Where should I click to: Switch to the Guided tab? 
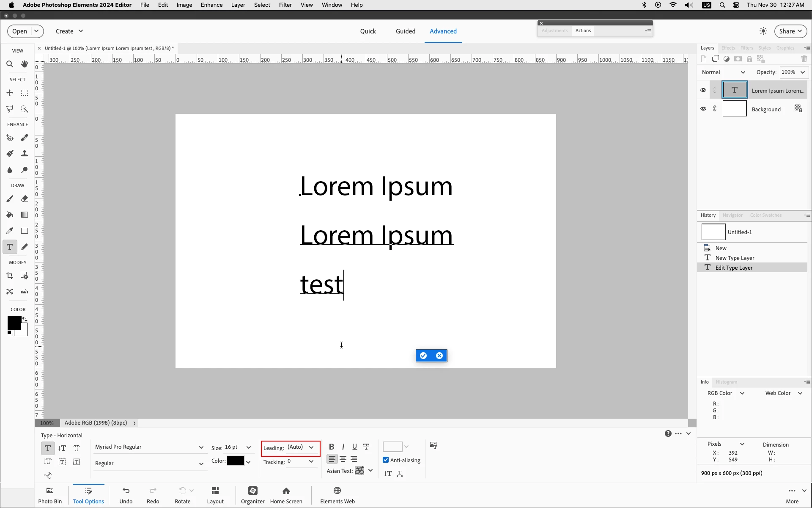(405, 31)
